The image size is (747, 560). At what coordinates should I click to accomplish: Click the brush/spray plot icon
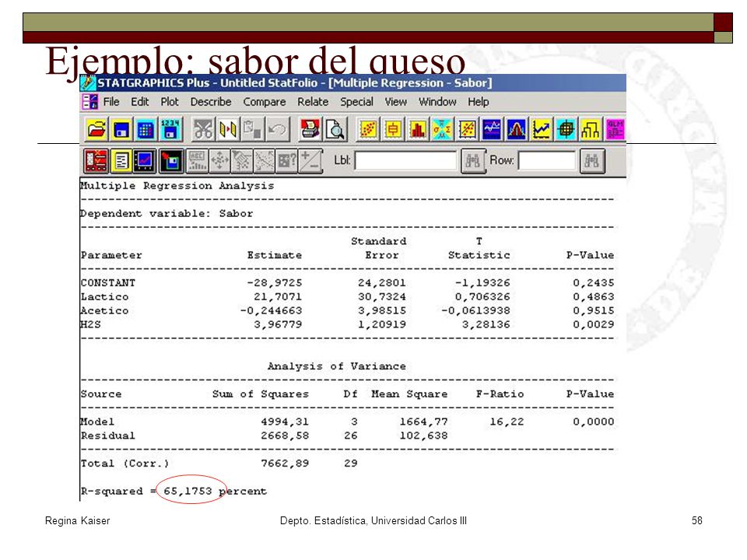[x=242, y=161]
